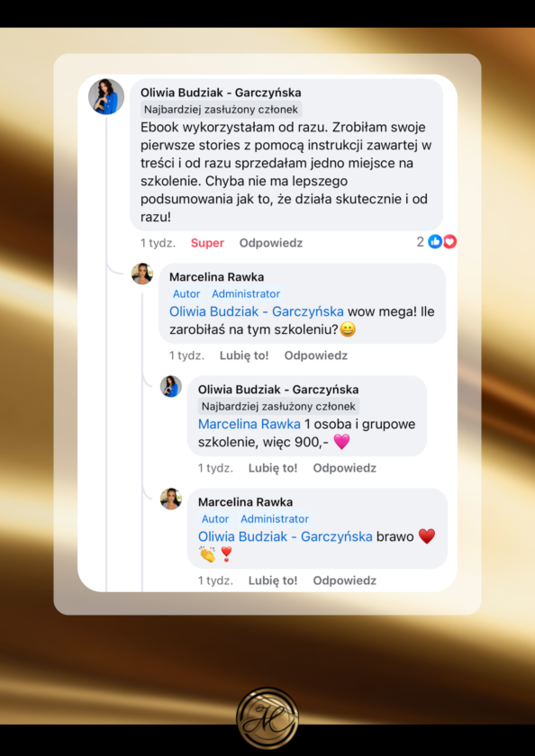Click Odpowiedz under the '900,-' reply
This screenshot has height=756, width=535.
coord(345,468)
